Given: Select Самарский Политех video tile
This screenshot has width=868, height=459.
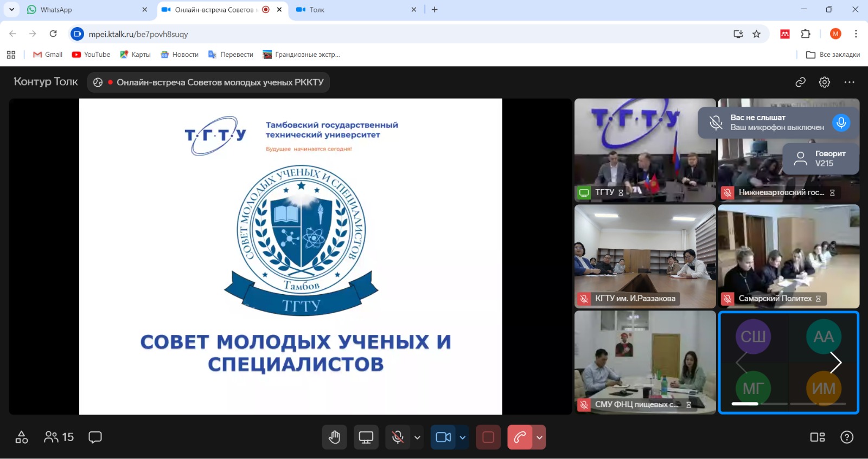Looking at the screenshot, I should click(788, 256).
